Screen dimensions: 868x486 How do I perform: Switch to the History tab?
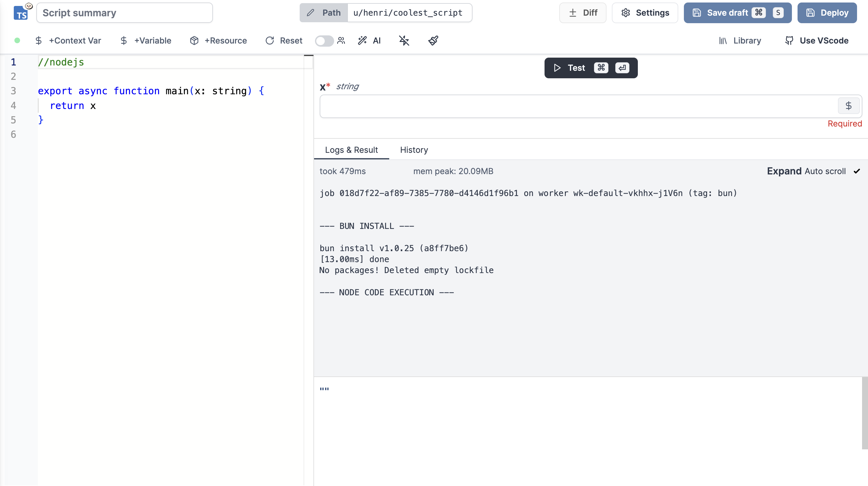tap(414, 150)
